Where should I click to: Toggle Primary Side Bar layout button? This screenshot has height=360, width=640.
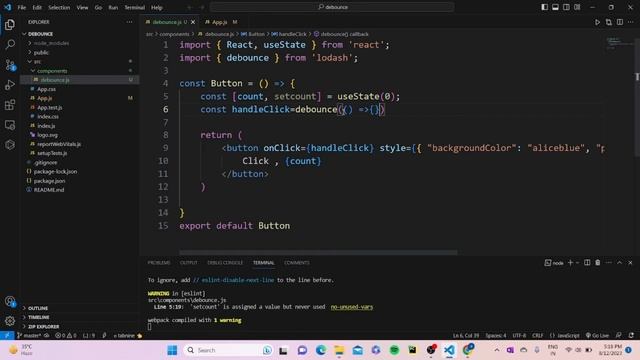coord(544,7)
